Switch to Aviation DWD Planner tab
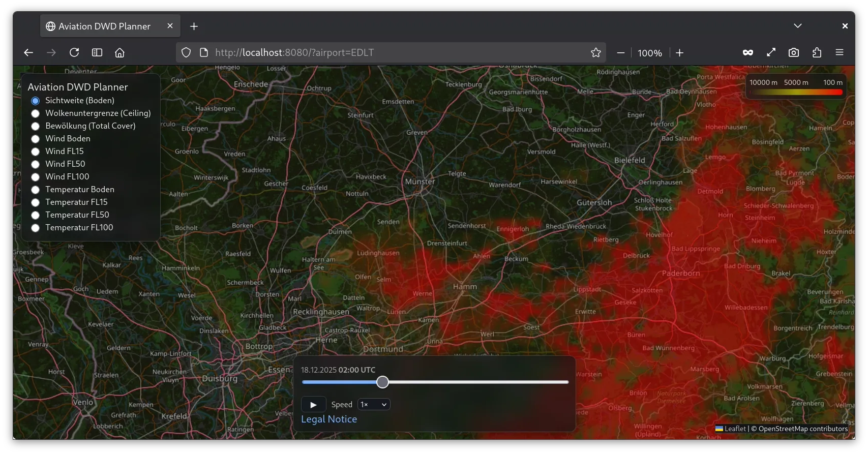 tap(104, 26)
